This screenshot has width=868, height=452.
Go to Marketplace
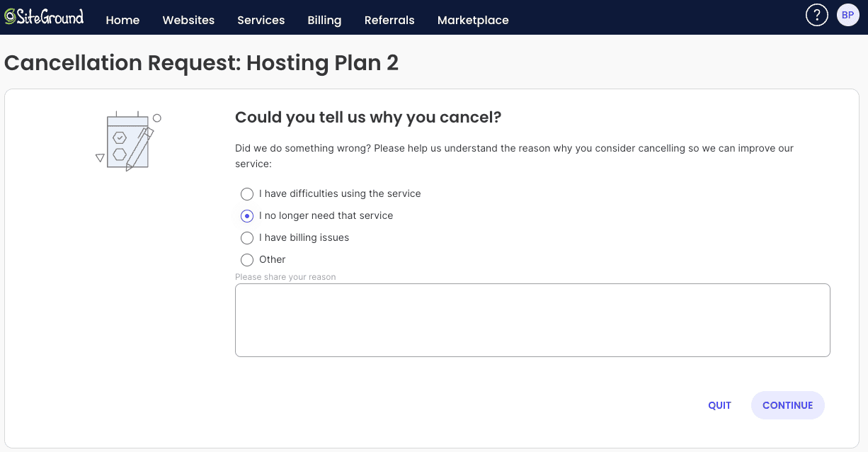tap(473, 20)
